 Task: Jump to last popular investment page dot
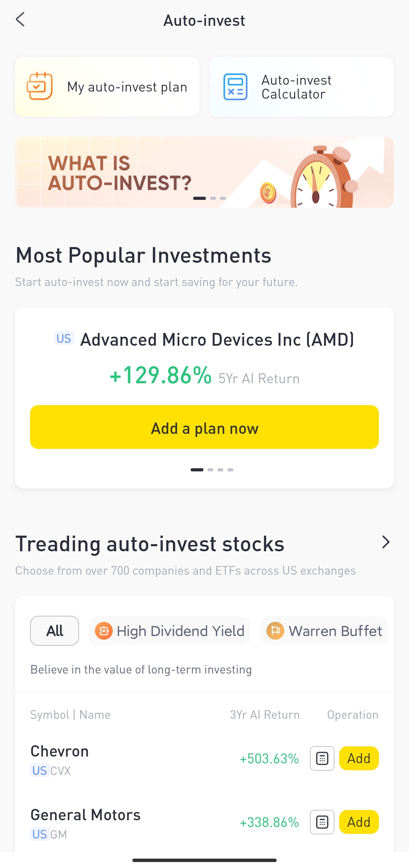click(x=230, y=470)
